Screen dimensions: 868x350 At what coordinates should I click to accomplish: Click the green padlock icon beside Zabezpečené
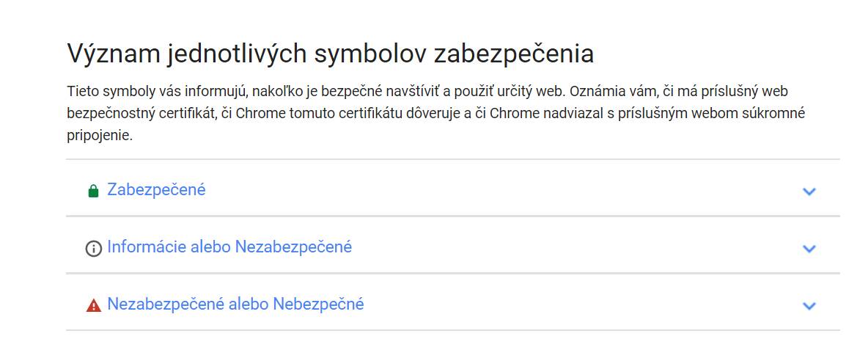coord(94,191)
